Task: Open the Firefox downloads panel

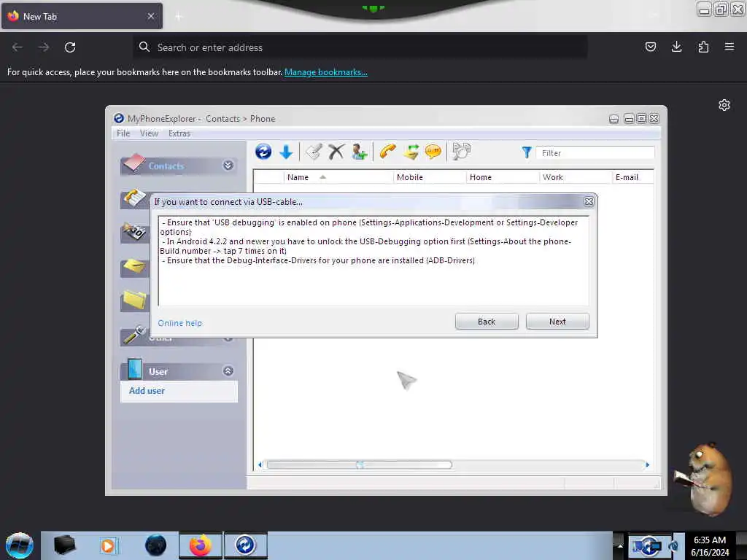Action: (x=676, y=47)
